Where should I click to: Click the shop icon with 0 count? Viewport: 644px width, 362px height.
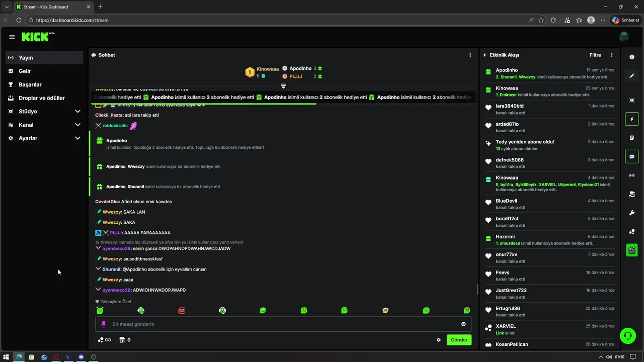click(x=125, y=340)
